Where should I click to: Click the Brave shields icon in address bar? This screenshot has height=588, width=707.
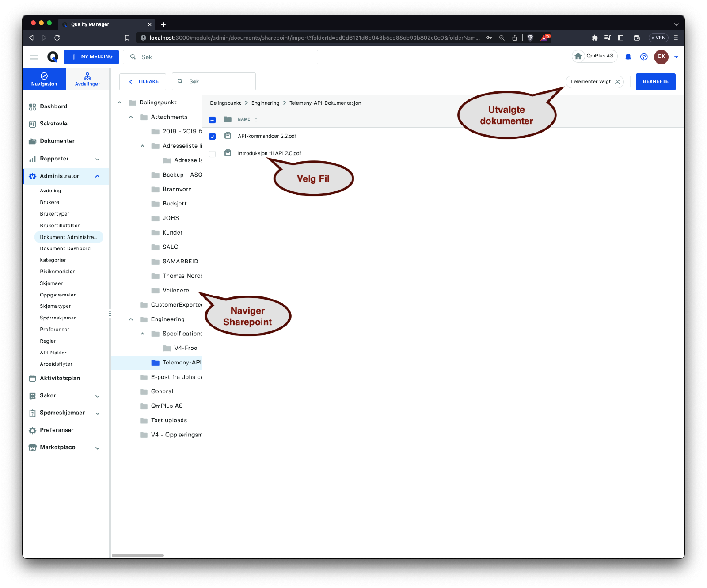[x=530, y=38]
